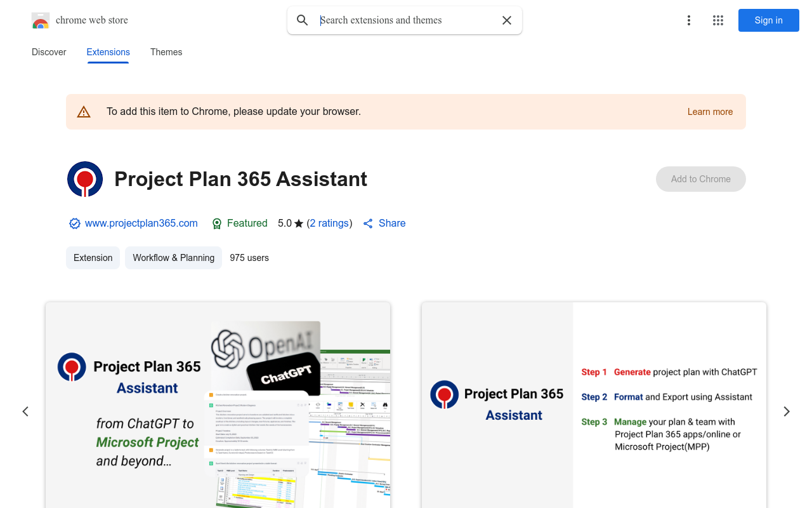
Task: Open the Step 1 Step 2 Step 3 screenshot
Action: point(594,405)
